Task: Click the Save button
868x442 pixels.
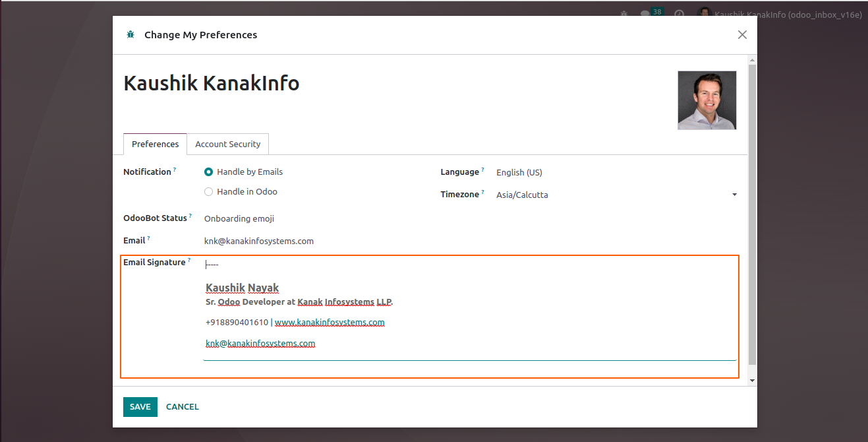Action: pos(140,407)
